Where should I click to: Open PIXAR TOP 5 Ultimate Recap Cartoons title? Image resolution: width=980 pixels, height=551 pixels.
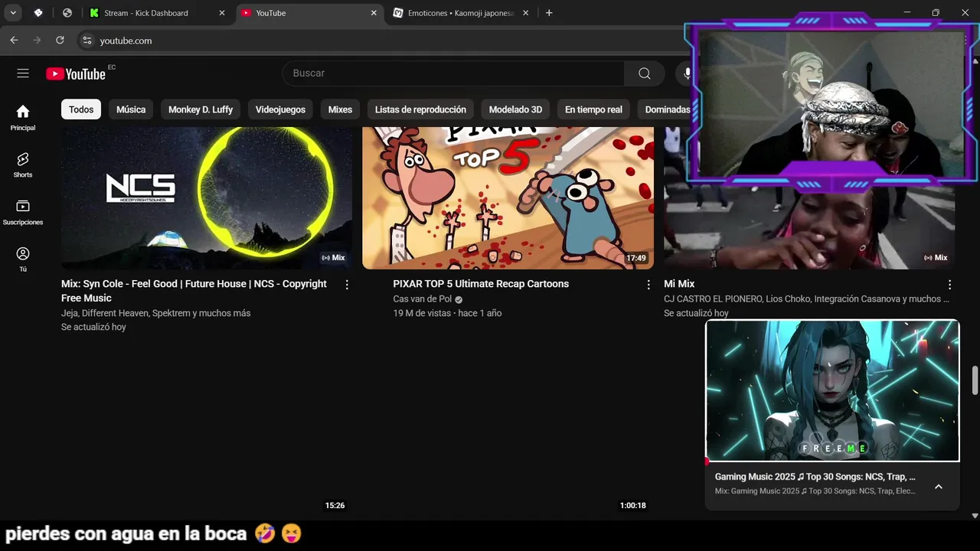[x=481, y=284]
